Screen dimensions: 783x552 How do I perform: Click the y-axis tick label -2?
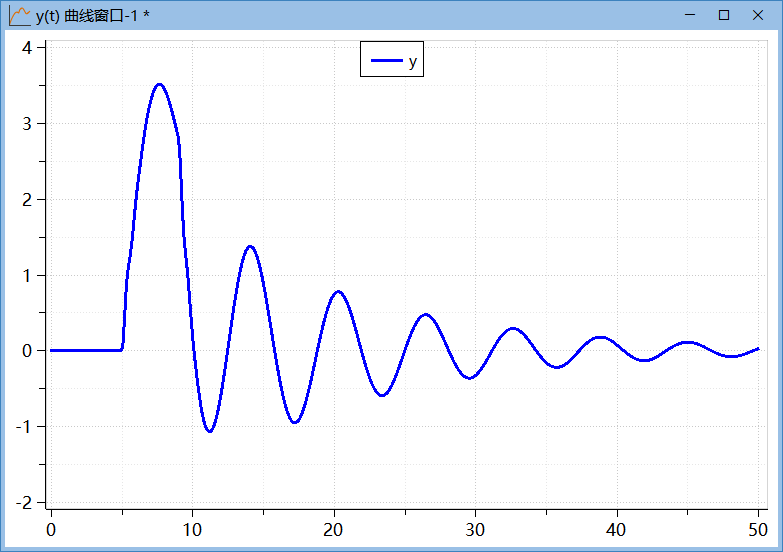pyautogui.click(x=25, y=502)
